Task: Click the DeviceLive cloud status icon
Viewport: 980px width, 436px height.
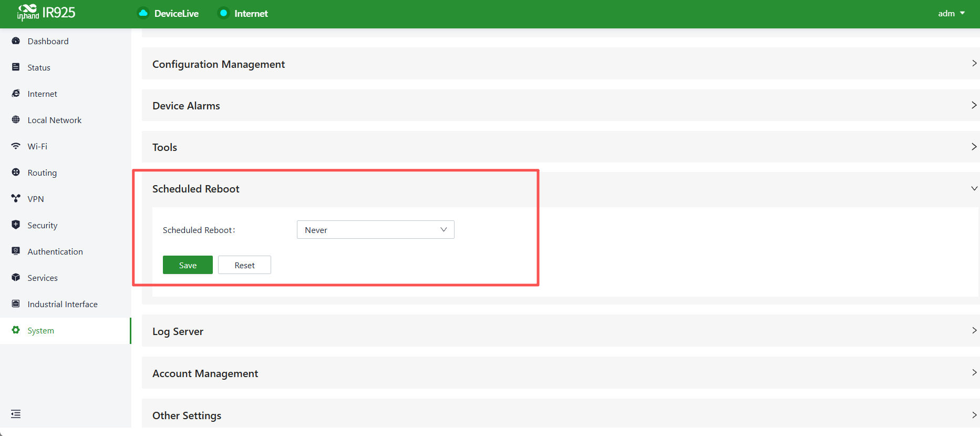Action: point(143,13)
